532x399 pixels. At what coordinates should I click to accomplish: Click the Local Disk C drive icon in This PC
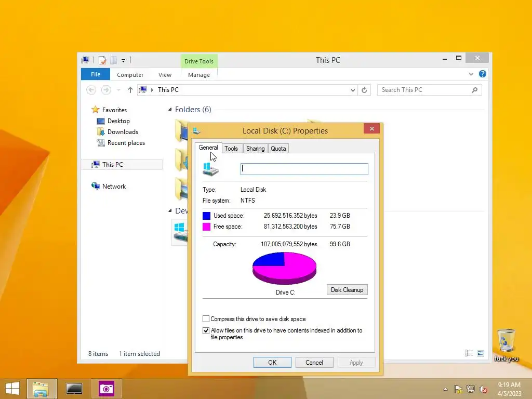[x=180, y=232]
